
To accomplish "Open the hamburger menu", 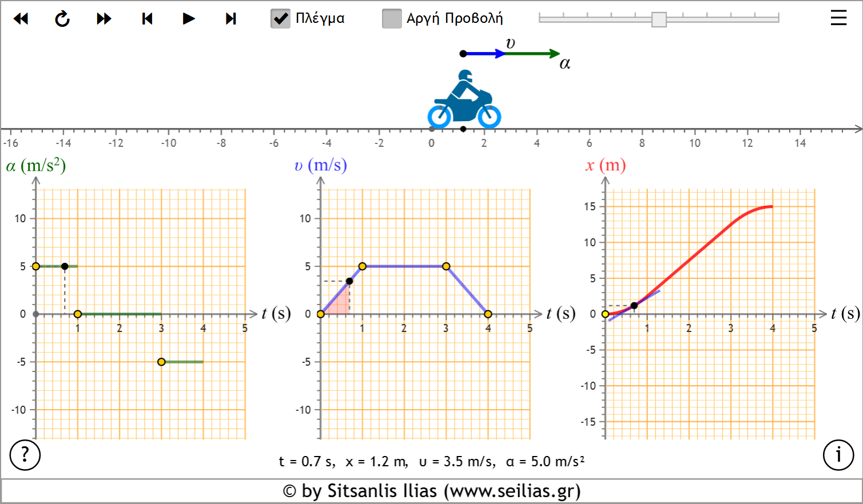I will [x=838, y=18].
